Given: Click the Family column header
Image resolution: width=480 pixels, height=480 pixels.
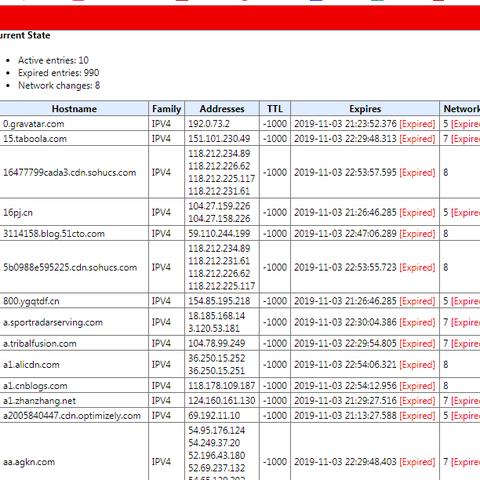Looking at the screenshot, I should 166,109.
